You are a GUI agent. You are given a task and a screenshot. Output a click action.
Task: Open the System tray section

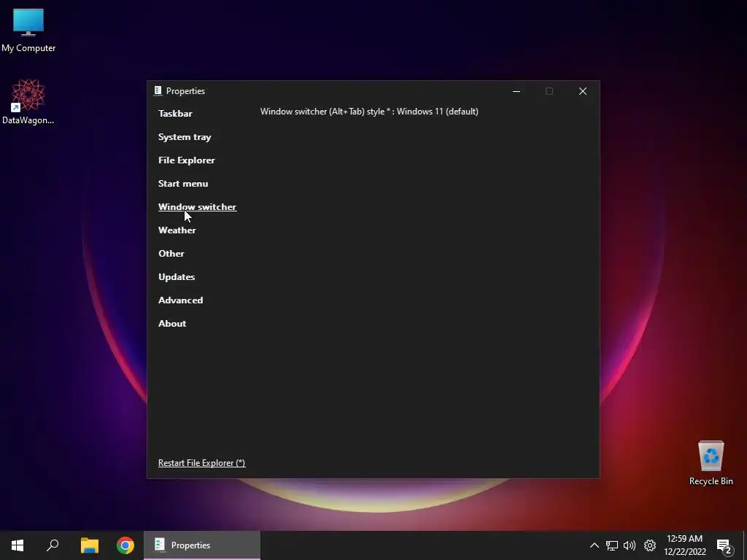point(185,136)
